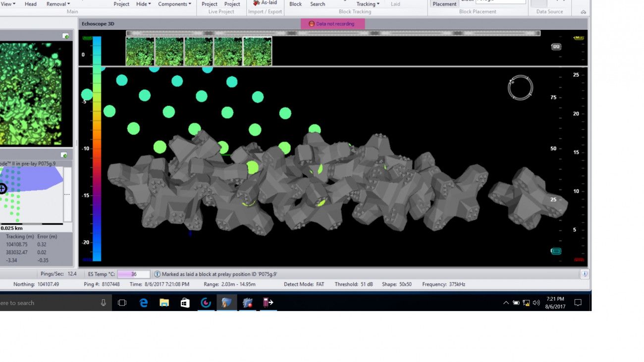Click the Data not recording indicator
The height and width of the screenshot is (362, 644).
(333, 24)
